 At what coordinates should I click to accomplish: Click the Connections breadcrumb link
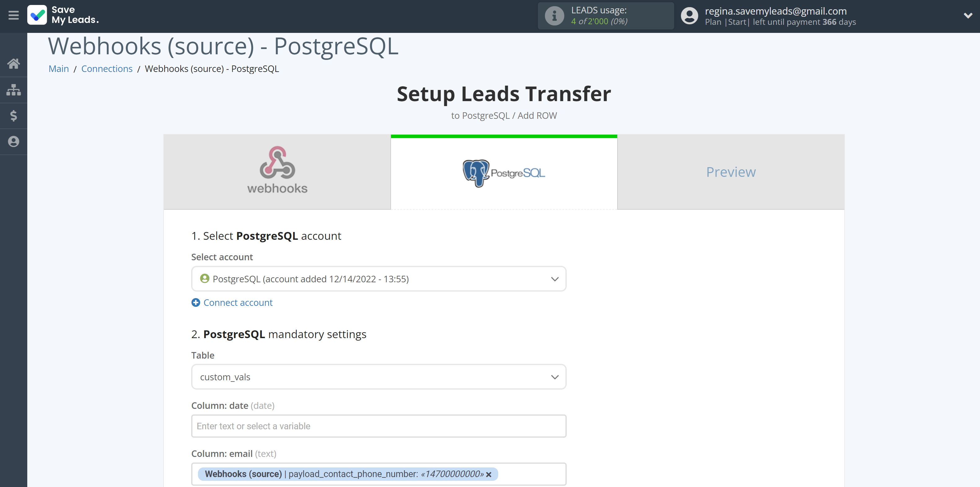click(107, 69)
